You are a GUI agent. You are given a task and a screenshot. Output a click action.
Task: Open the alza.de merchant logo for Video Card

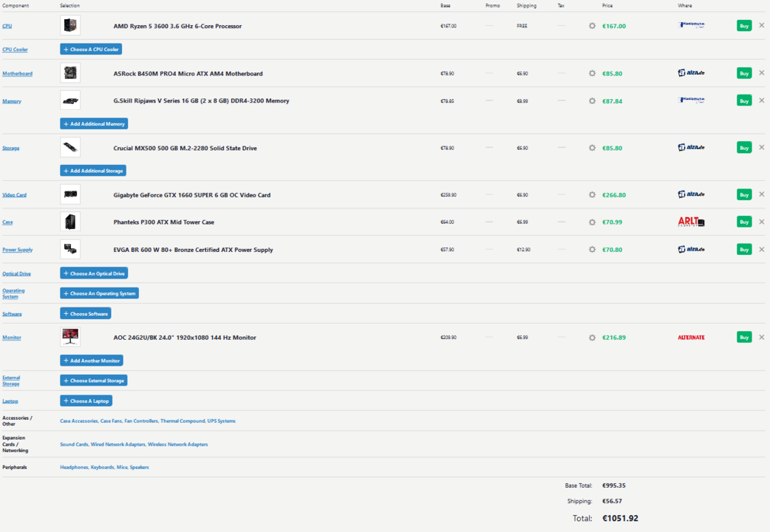691,194
